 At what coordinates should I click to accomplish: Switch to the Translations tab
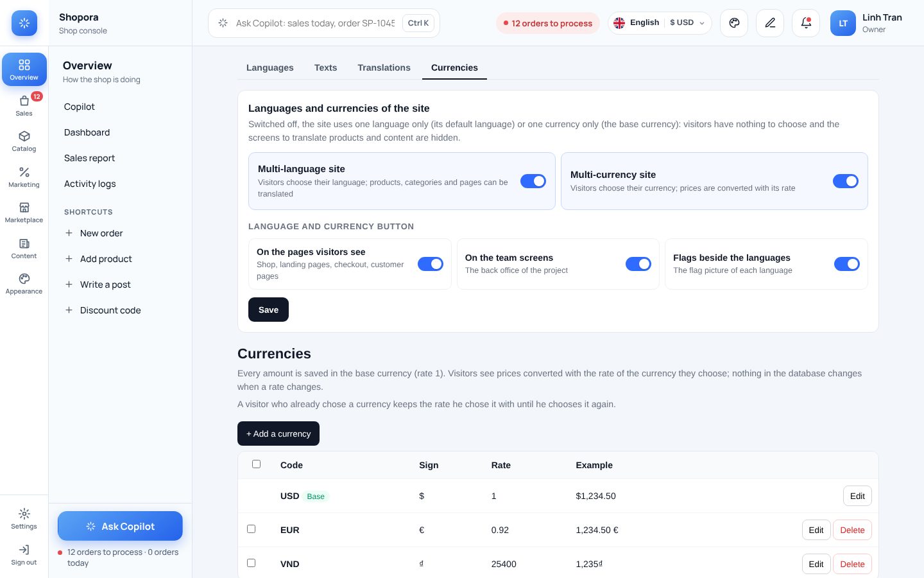point(384,67)
